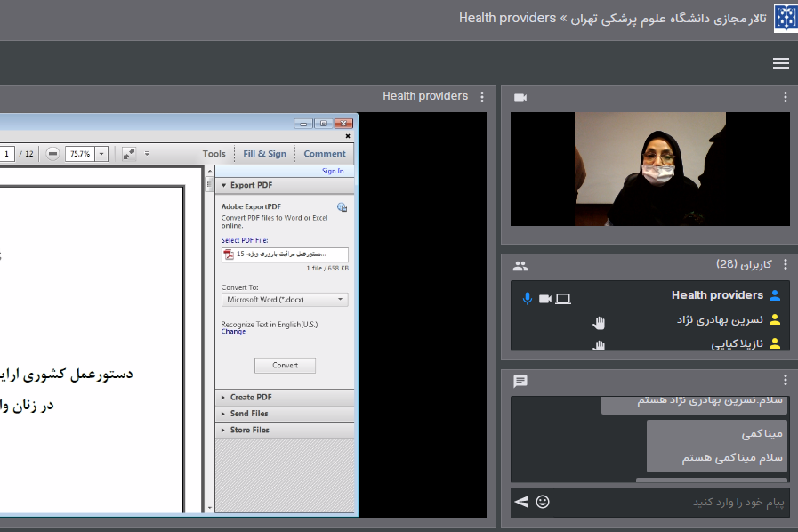Screen dimensions: 798x532
Task: Click the video camera panel icon
Action: point(520,98)
